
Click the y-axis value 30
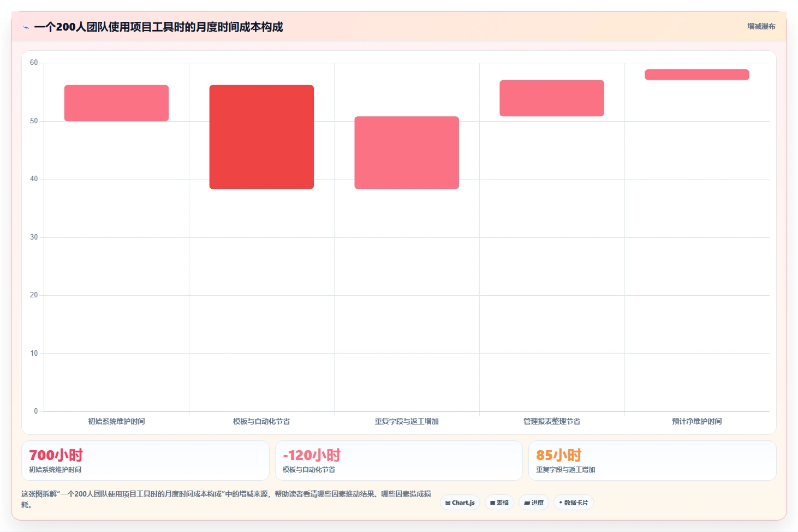point(34,237)
